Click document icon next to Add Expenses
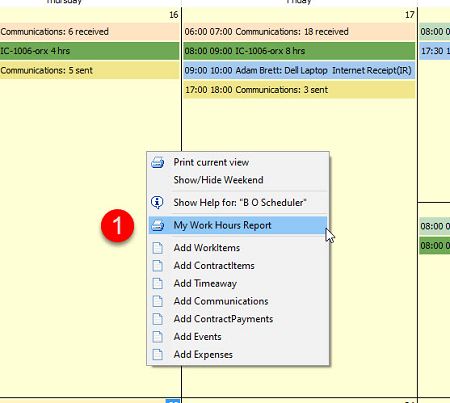Screen dimensions: 450x403 point(158,354)
